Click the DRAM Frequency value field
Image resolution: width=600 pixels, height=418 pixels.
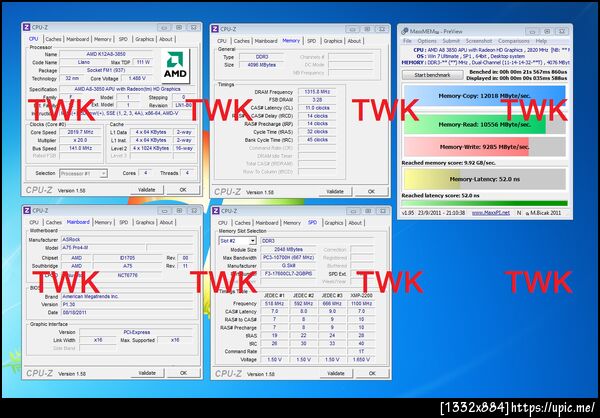tap(317, 92)
